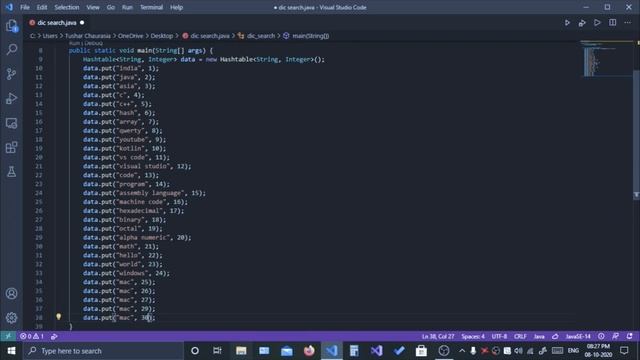Screen dimensions: 640x360
Task: Expand the Tushar Chaurasia breadcrumb
Action: [88, 36]
